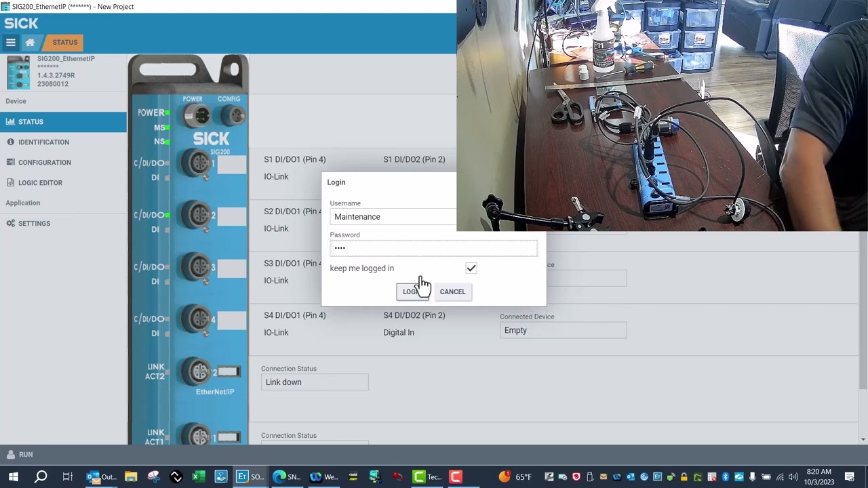Click the SICK logo in the header

[21, 23]
